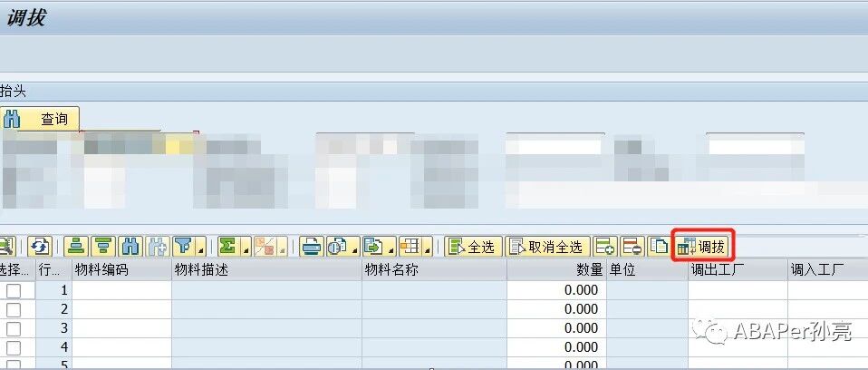
Task: Click the 调入工厂 column header
Action: (828, 269)
